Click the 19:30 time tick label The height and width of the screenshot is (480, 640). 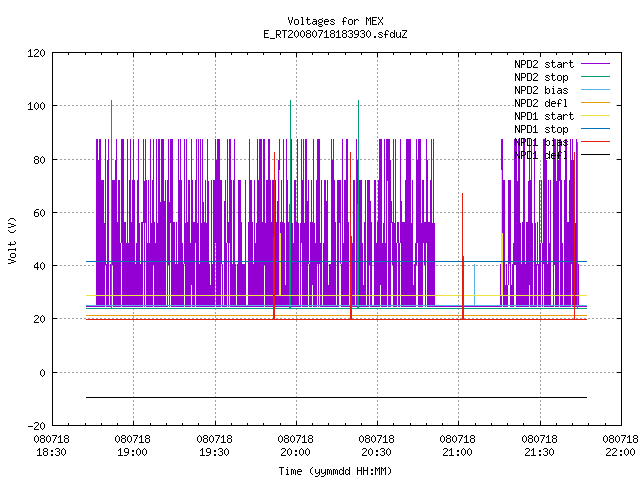coord(214,452)
